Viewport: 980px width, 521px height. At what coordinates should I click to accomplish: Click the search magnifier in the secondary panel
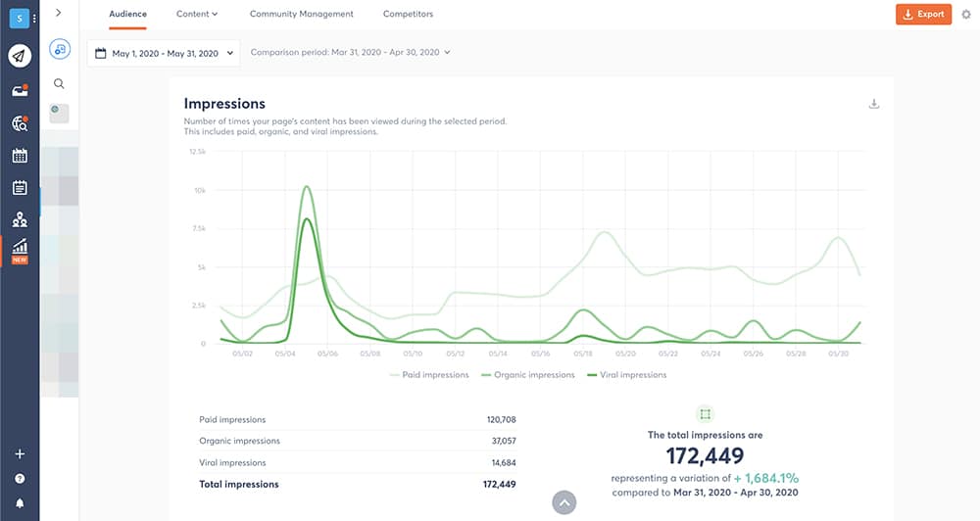pyautogui.click(x=60, y=84)
